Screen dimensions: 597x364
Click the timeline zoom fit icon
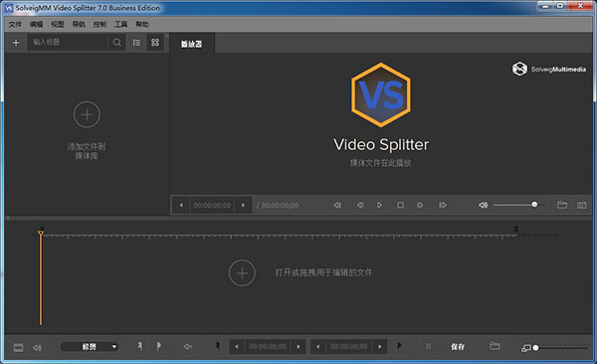(x=525, y=348)
